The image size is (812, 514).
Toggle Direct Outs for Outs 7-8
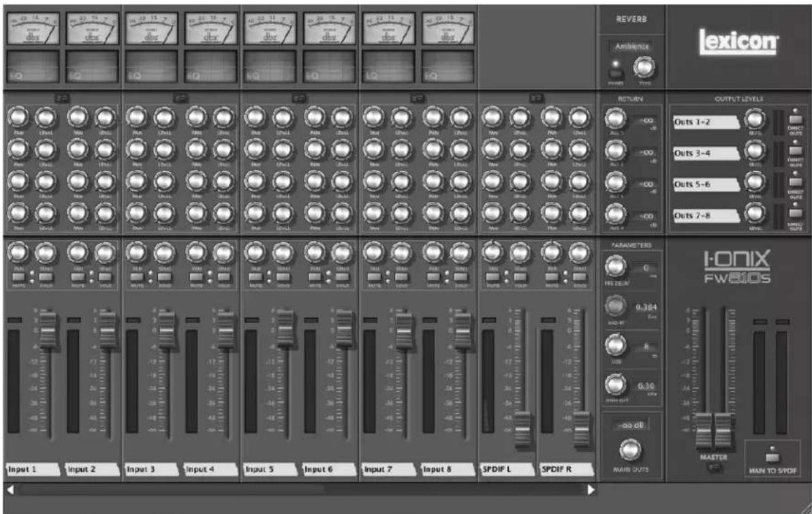click(x=796, y=213)
